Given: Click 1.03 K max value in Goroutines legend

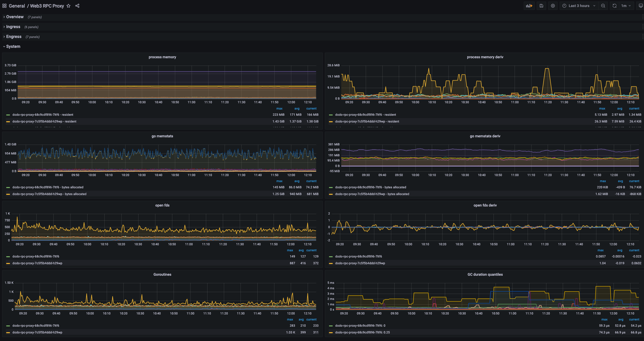Looking at the screenshot, I should [291, 332].
